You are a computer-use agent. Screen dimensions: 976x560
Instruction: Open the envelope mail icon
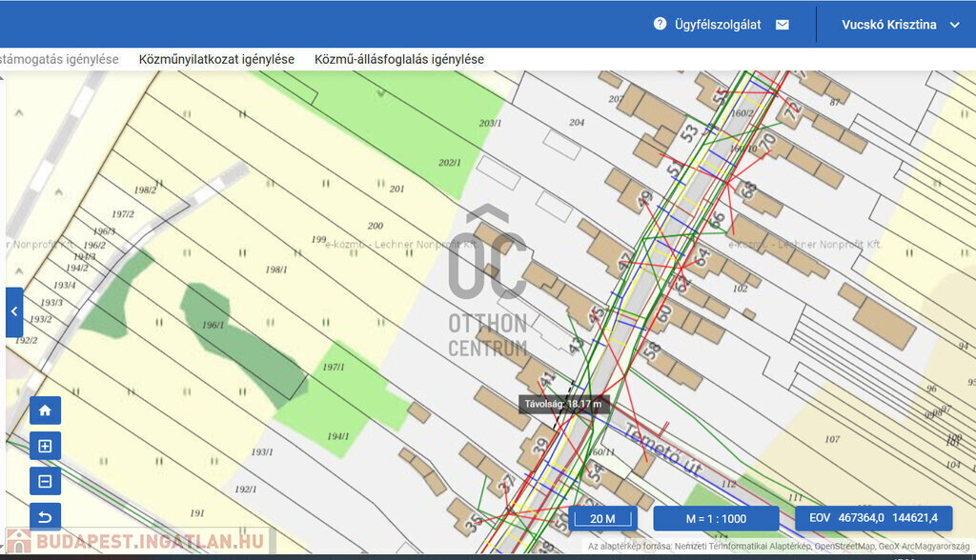[x=783, y=25]
